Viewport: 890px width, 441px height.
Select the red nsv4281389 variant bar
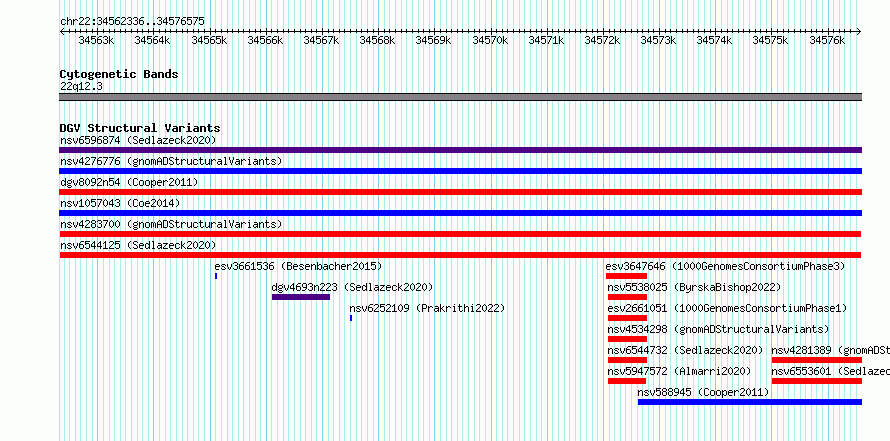(x=817, y=360)
